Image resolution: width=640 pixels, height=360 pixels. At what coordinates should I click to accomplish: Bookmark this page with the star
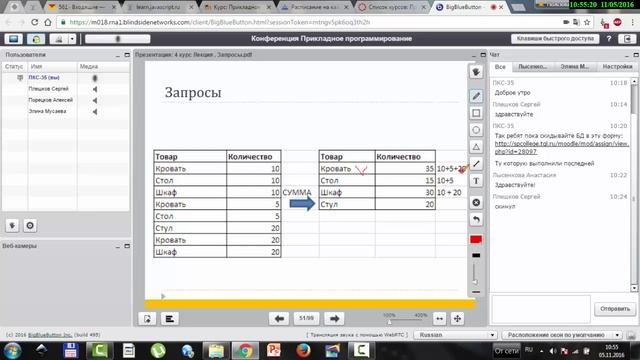(x=587, y=22)
